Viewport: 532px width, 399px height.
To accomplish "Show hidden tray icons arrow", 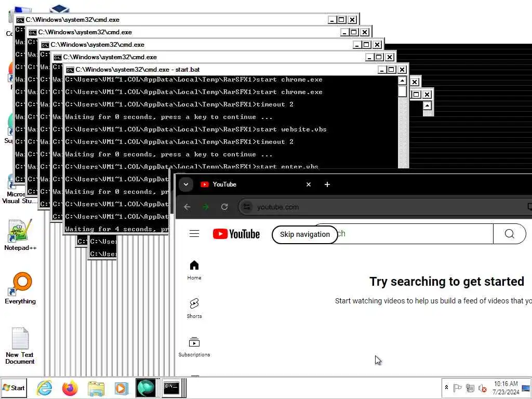I will pos(446,388).
